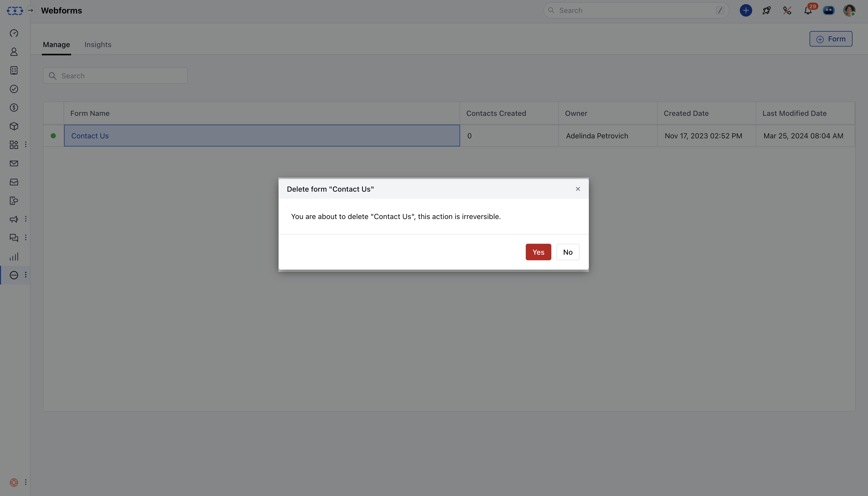Toggle the green status dot for Contact Us
This screenshot has width=868, height=496.
tap(53, 136)
